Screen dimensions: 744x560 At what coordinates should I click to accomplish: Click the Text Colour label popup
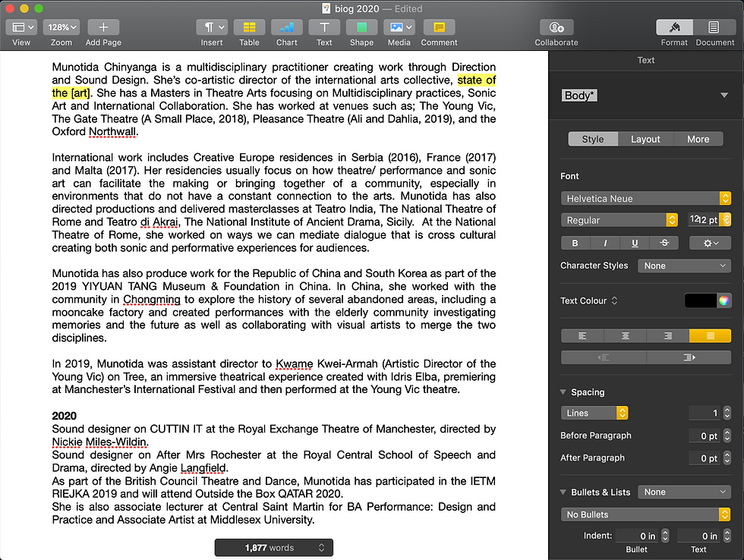point(589,300)
